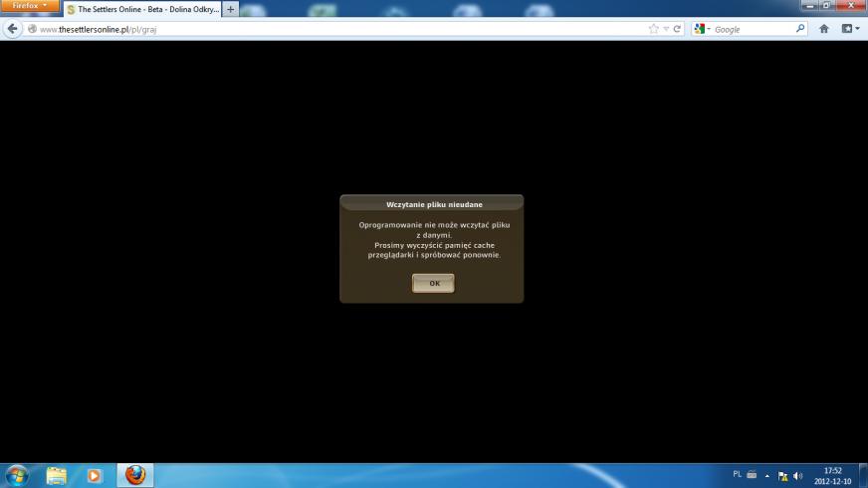The width and height of the screenshot is (868, 488).
Task: Open the Windows Start menu
Action: click(x=17, y=475)
